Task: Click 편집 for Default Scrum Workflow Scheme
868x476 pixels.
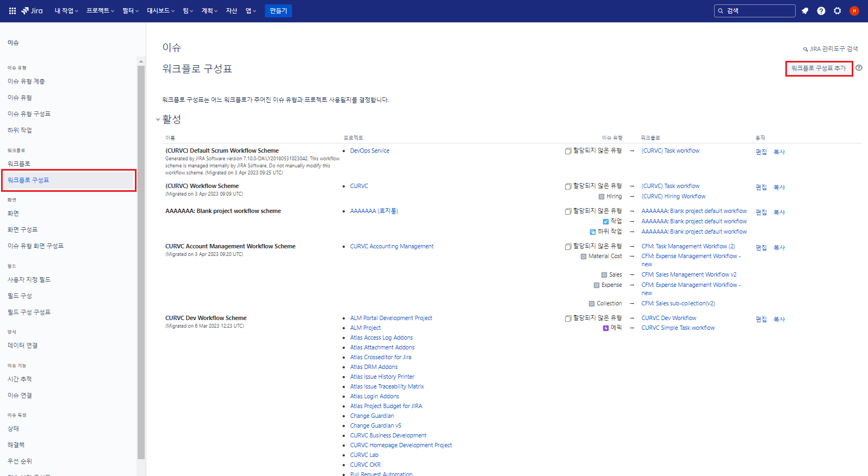Action: [761, 152]
